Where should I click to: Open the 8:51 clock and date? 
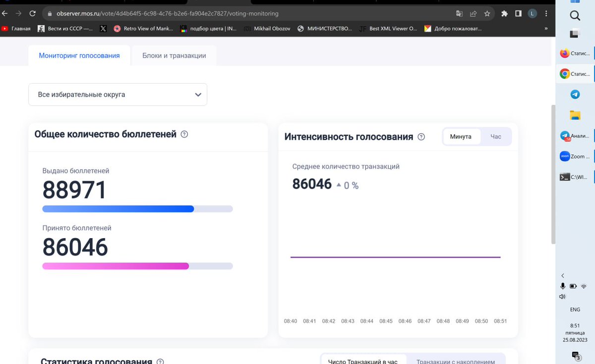tap(575, 333)
